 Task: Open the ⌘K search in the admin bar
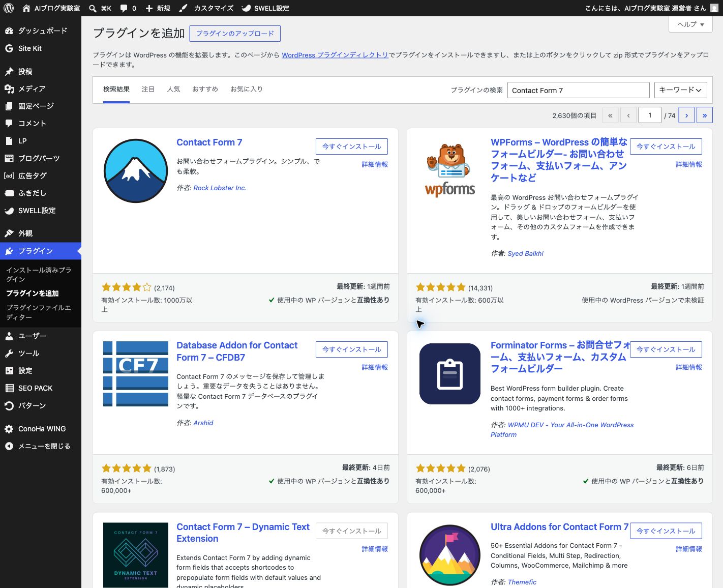pyautogui.click(x=100, y=8)
